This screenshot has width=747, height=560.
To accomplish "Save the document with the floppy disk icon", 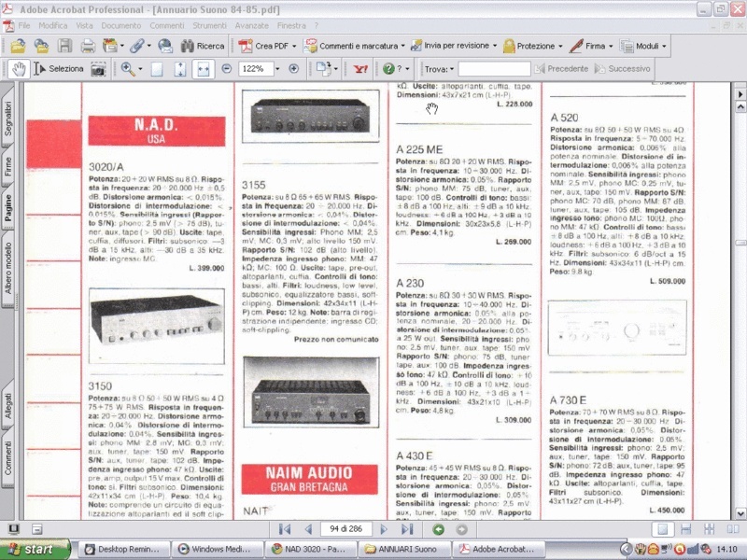I will point(64,46).
